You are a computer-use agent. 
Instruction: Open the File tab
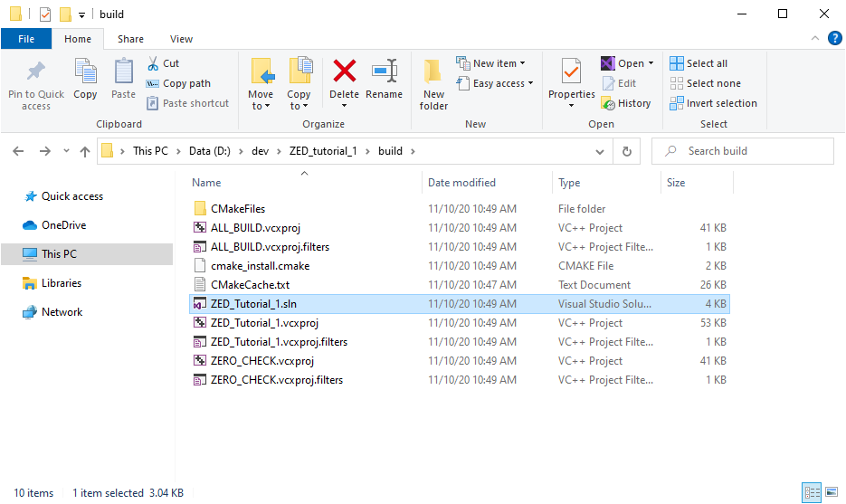pos(26,39)
